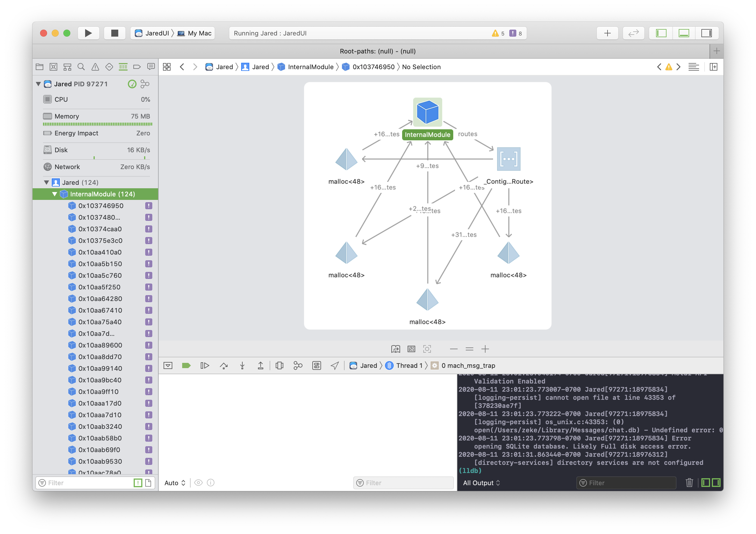The image size is (756, 534).
Task: Toggle the right inspector panel visibility
Action: coord(706,33)
